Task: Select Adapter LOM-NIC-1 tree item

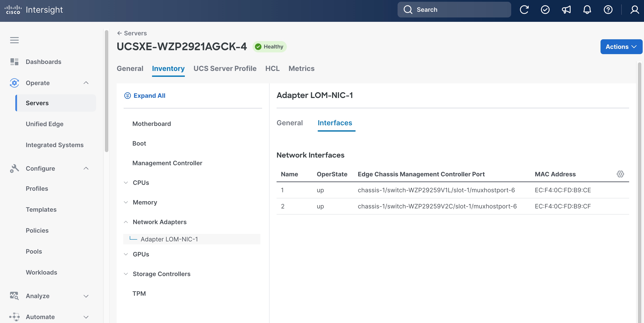Action: coord(192,239)
